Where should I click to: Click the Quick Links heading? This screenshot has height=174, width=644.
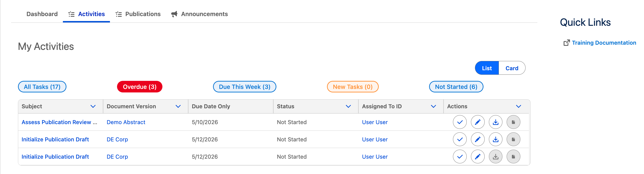point(585,22)
